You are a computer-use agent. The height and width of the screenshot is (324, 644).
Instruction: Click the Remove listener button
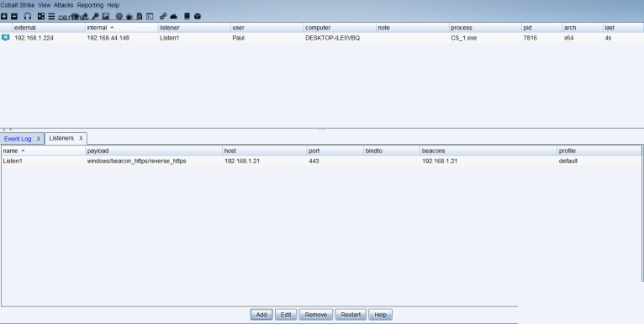tap(316, 315)
